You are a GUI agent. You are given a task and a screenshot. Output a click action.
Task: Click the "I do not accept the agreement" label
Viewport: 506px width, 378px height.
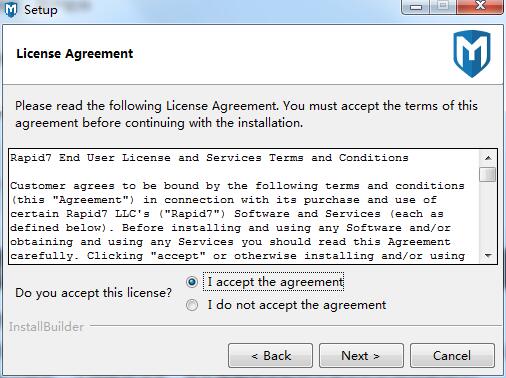297,305
